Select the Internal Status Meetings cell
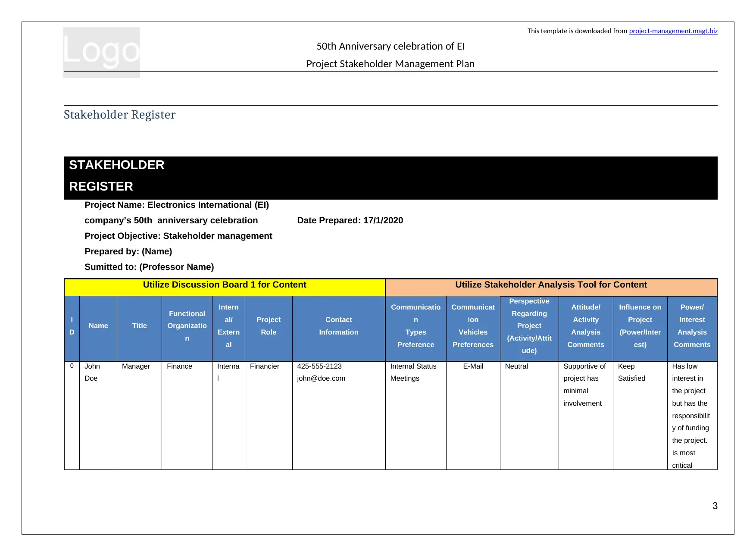The height and width of the screenshot is (535, 756). tap(416, 415)
